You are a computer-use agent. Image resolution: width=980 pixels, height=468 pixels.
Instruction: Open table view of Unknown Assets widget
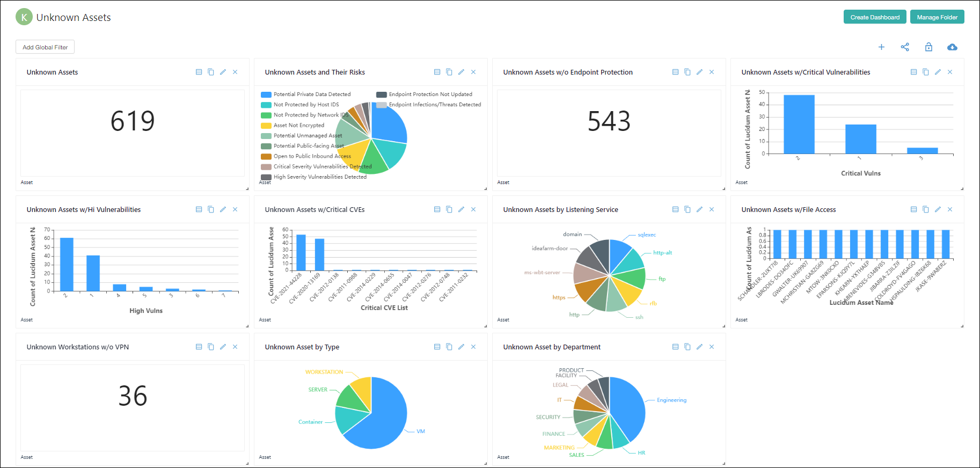199,72
